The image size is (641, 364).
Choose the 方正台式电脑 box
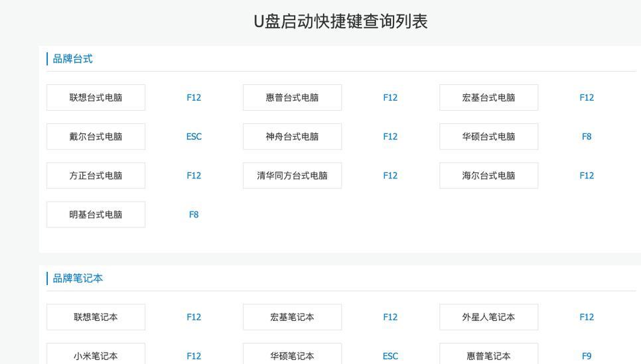(x=96, y=175)
